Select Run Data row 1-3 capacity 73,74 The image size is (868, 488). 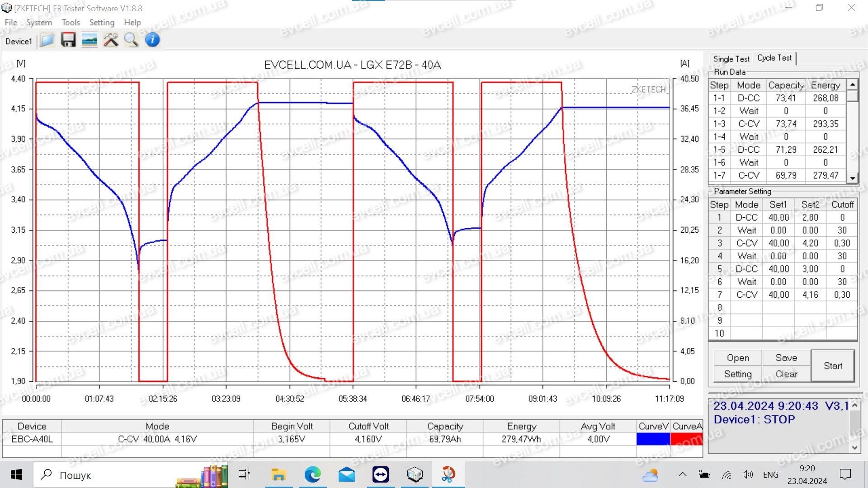pos(786,124)
